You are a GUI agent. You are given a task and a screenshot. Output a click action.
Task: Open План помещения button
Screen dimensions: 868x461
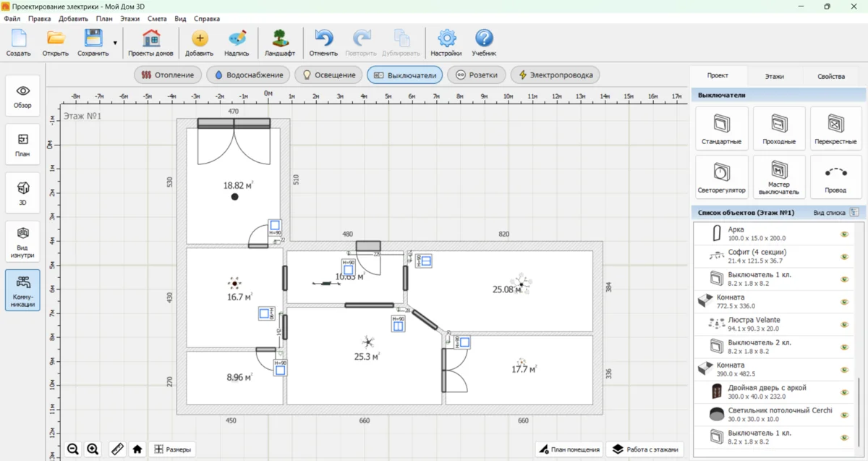569,449
